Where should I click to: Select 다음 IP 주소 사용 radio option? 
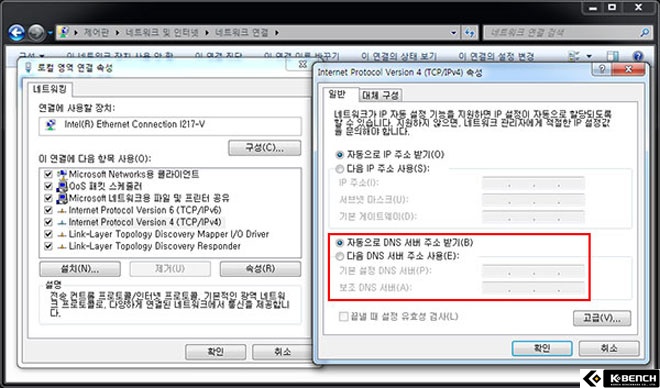click(x=340, y=169)
